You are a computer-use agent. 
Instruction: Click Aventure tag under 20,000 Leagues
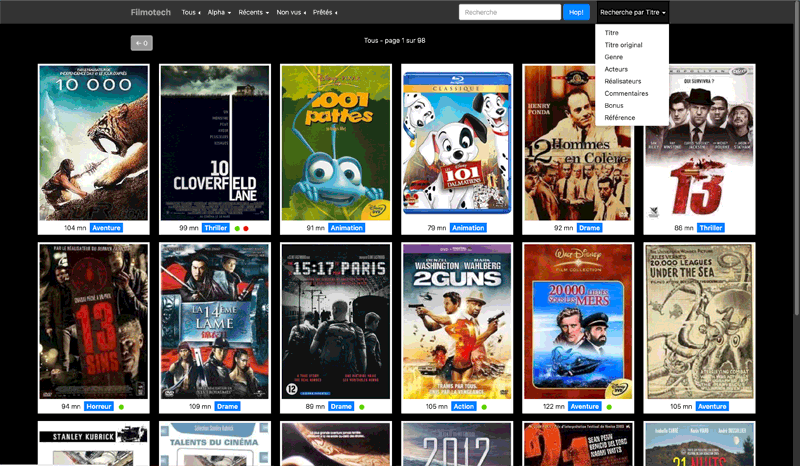712,407
